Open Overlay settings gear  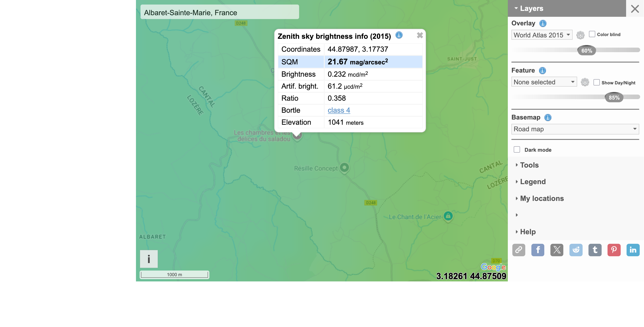coord(580,35)
